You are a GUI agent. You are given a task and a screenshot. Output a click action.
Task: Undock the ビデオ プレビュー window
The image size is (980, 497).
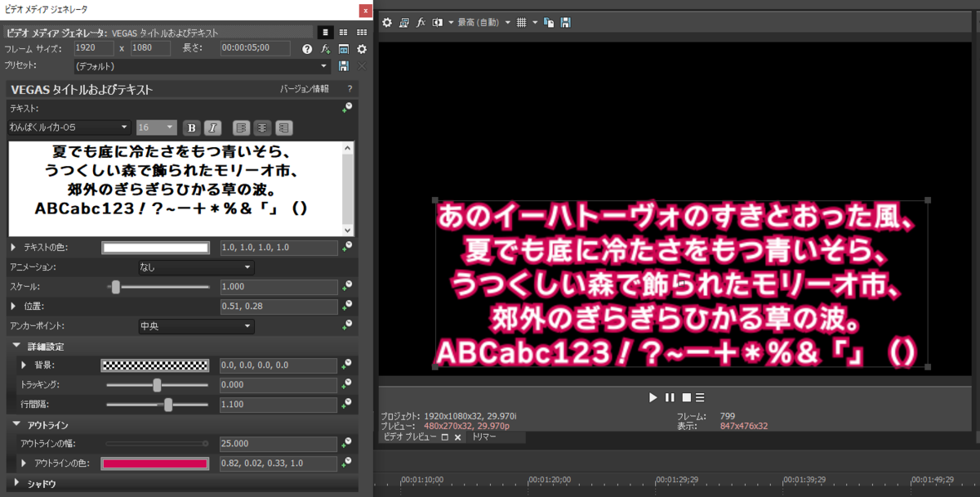(445, 437)
